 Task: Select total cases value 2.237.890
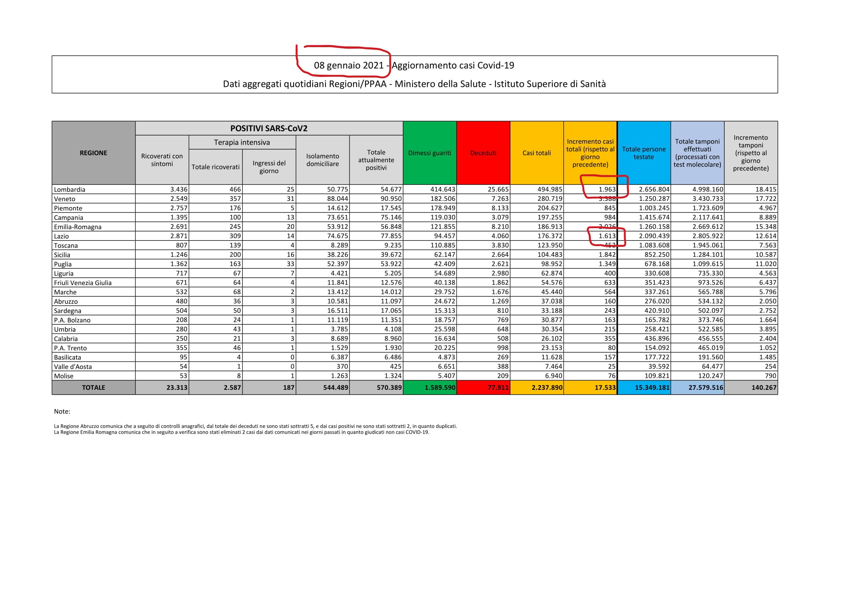click(546, 388)
